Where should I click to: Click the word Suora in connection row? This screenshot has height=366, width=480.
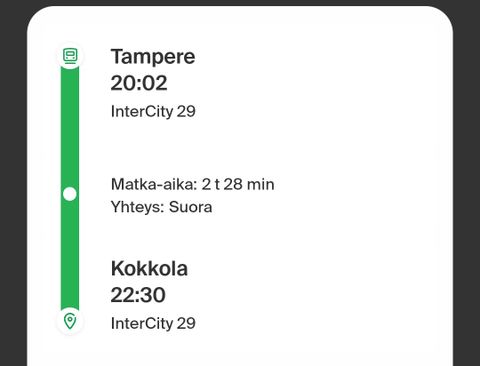point(190,207)
